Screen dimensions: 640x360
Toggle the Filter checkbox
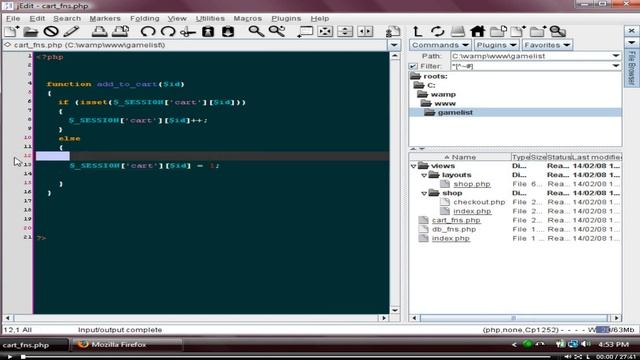(413, 66)
